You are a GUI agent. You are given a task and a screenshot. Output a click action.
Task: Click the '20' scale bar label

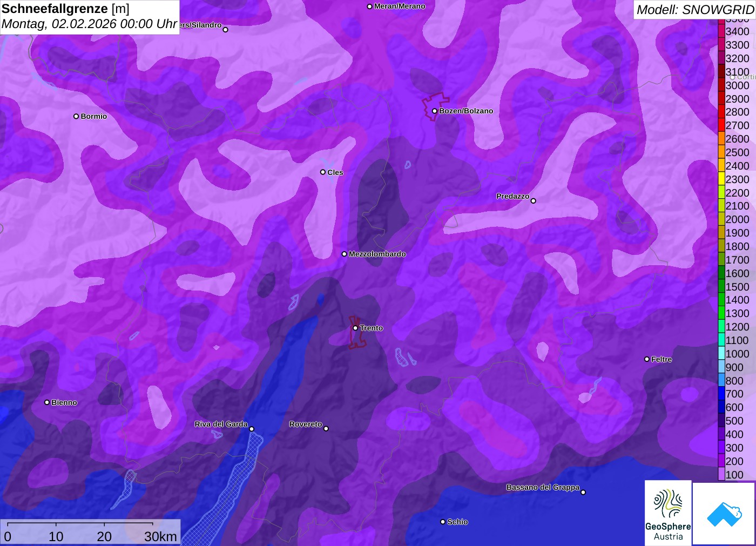(x=104, y=536)
